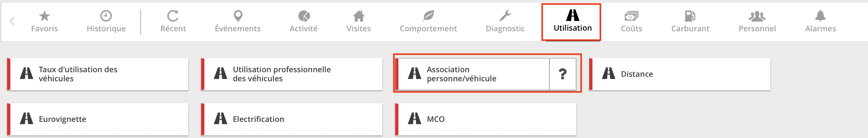Click the Coûts money icon
The height and width of the screenshot is (138, 868).
coord(632,15)
